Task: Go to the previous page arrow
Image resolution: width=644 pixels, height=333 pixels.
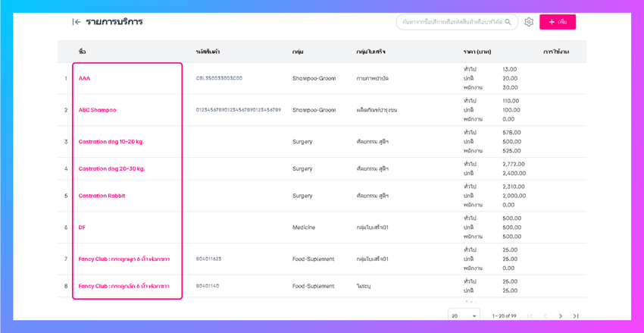Action: pos(545,316)
